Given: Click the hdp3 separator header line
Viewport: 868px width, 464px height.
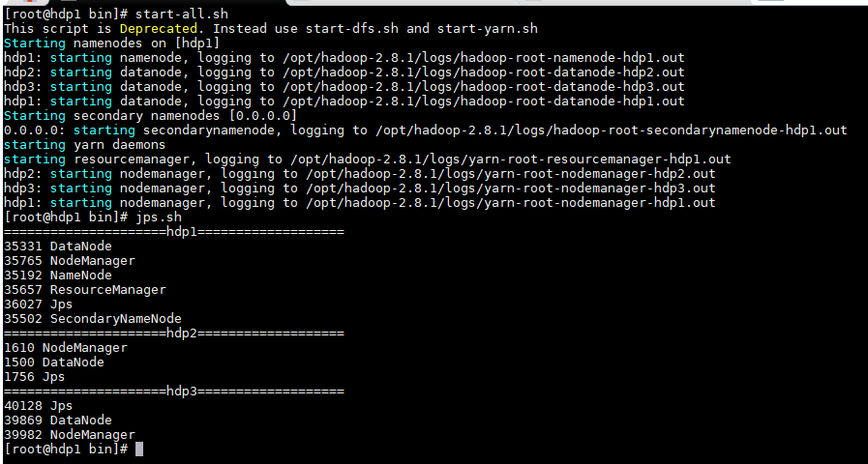Looking at the screenshot, I should point(174,391).
